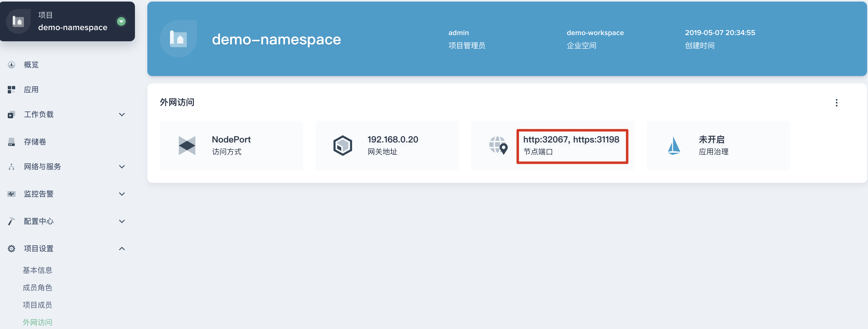Click the 存储卷 storage volume icon
The image size is (868, 329).
[x=11, y=142]
